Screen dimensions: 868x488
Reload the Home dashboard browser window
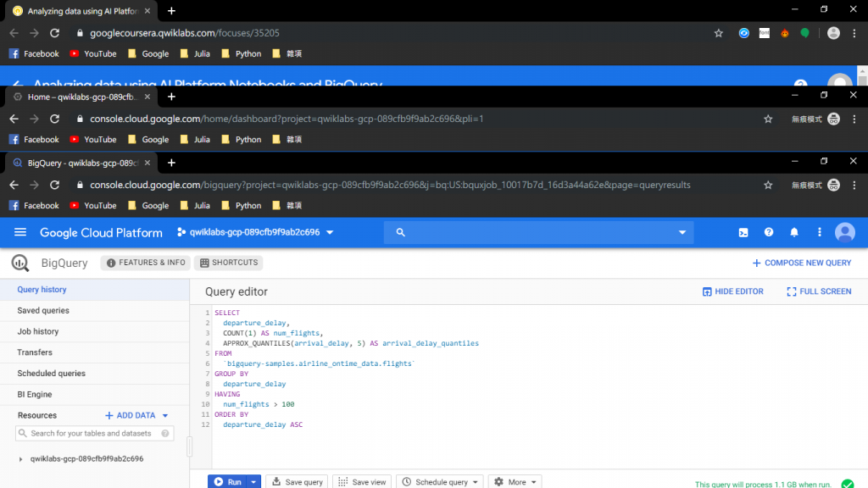[x=55, y=119]
